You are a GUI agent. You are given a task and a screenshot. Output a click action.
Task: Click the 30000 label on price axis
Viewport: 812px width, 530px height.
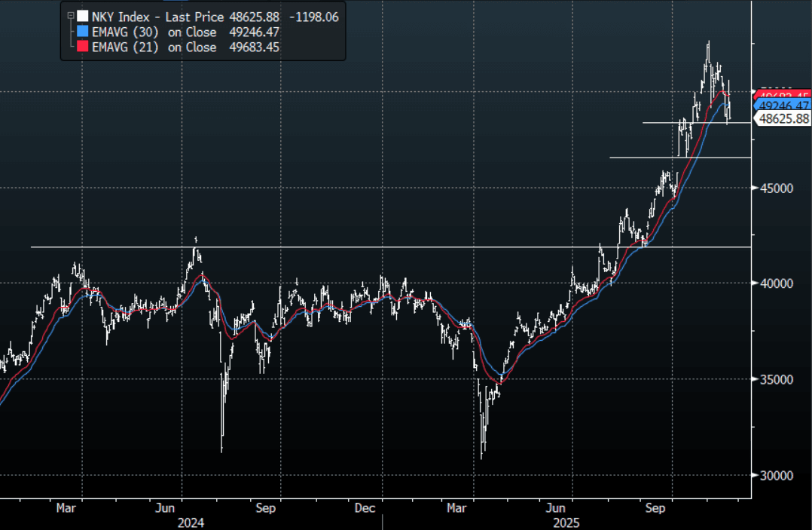tap(777, 475)
